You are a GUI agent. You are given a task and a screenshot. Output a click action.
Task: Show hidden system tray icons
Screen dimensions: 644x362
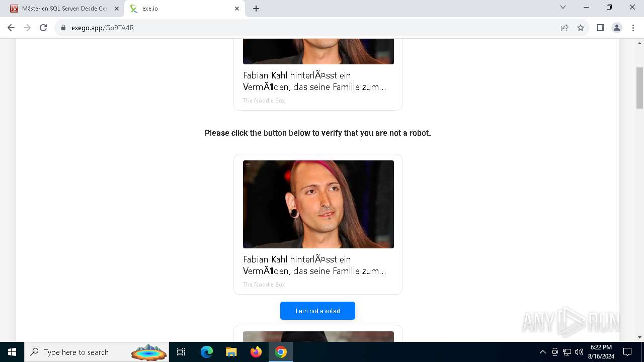pyautogui.click(x=542, y=352)
